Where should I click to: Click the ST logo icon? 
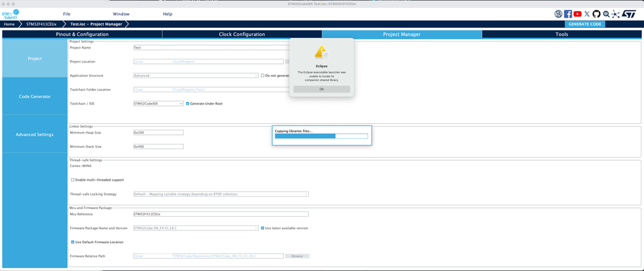pos(629,14)
